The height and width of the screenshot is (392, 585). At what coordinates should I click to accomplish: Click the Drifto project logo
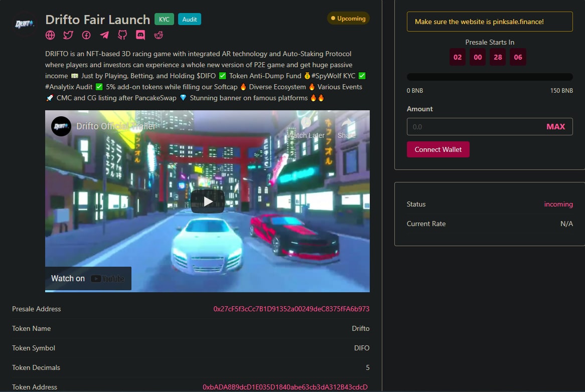coord(24,24)
